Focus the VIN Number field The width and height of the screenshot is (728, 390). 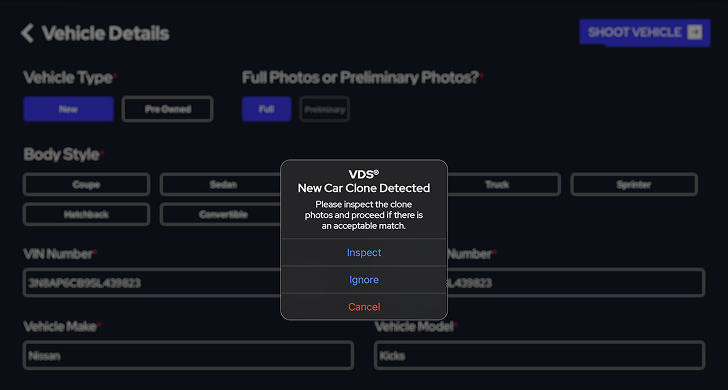tap(152, 283)
